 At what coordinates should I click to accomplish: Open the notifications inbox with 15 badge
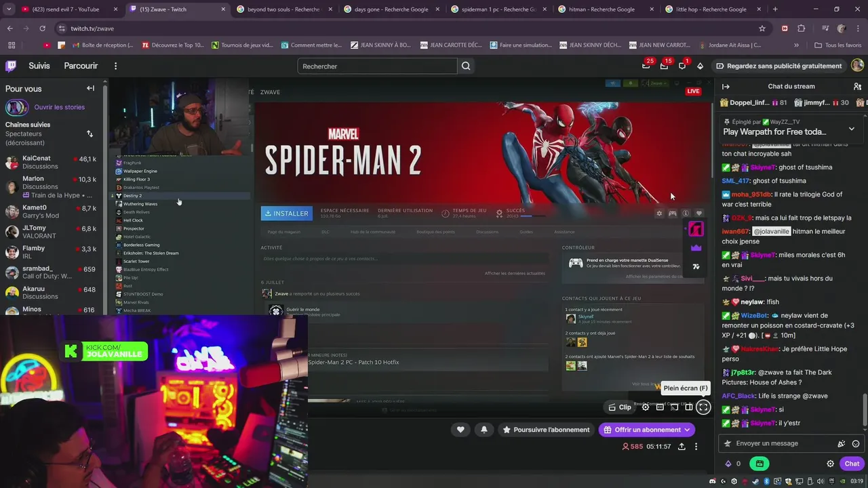pos(664,66)
